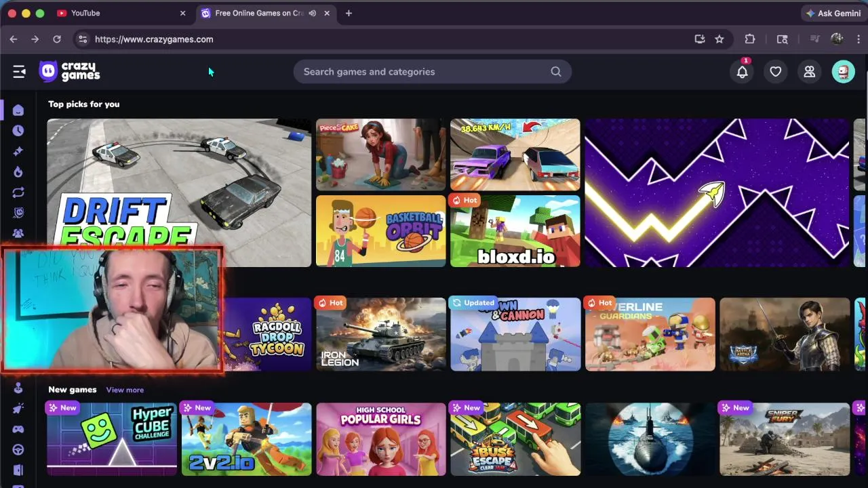Open the user avatar profile
The width and height of the screenshot is (868, 488).
click(x=844, y=72)
